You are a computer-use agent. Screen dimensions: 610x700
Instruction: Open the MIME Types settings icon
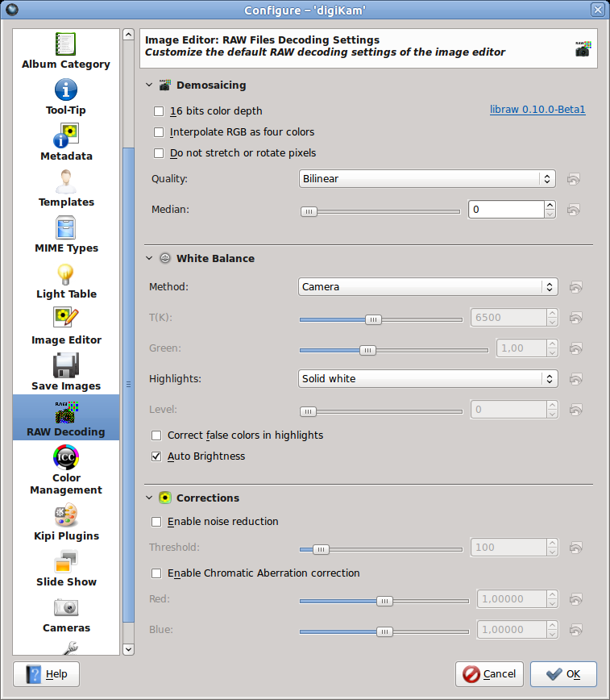point(65,227)
